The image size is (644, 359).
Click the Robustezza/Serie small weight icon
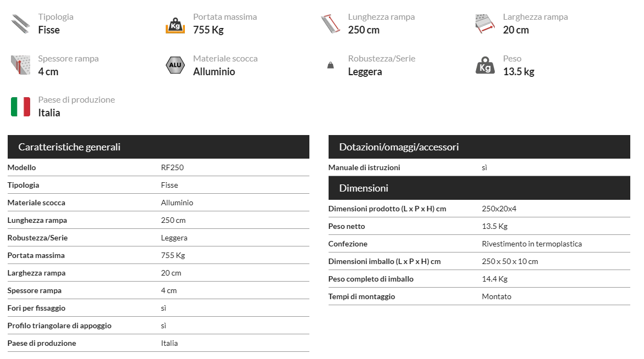331,65
